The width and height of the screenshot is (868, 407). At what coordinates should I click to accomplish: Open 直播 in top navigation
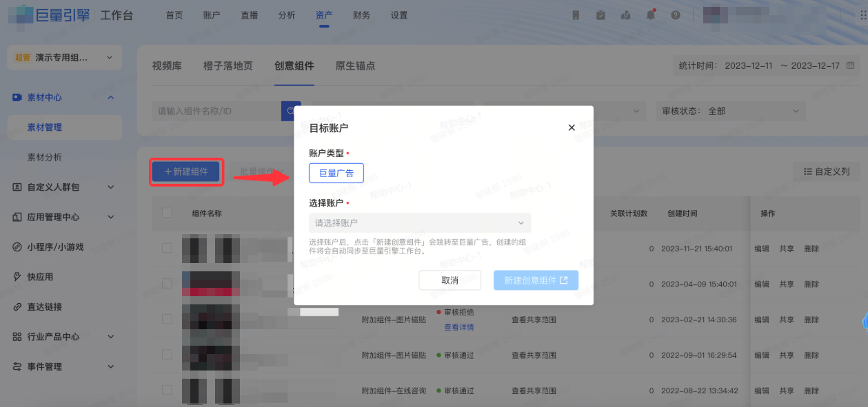click(x=250, y=15)
